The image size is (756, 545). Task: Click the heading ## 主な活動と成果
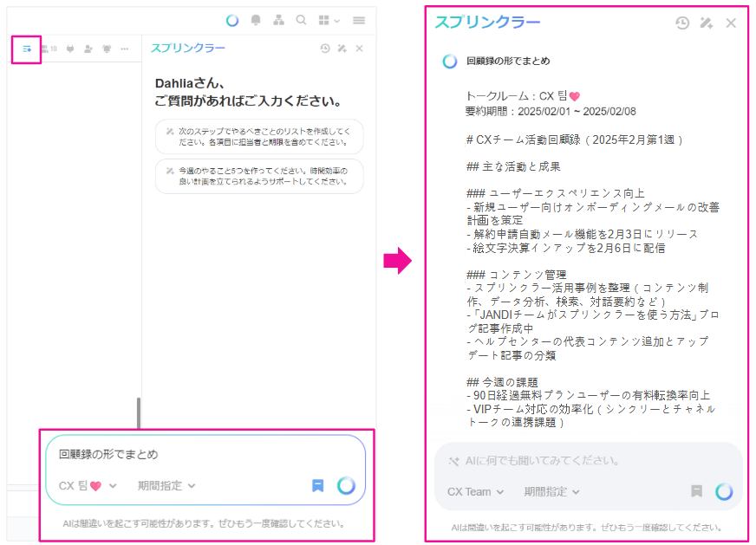tap(513, 167)
